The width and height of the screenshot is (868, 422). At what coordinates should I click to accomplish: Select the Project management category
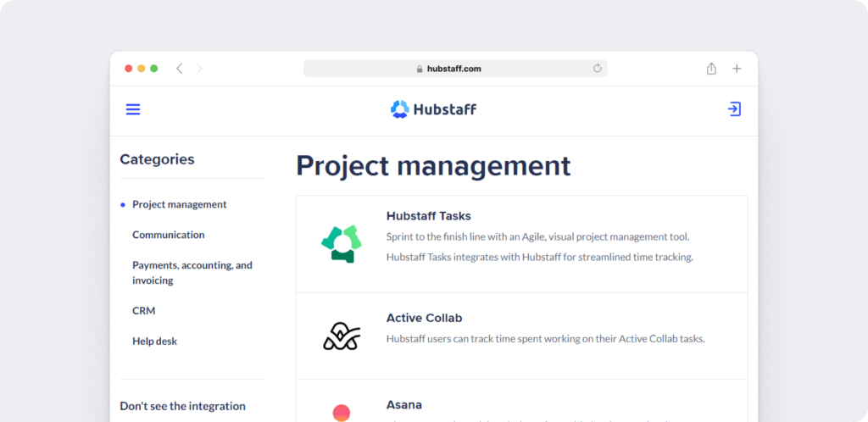(x=180, y=204)
